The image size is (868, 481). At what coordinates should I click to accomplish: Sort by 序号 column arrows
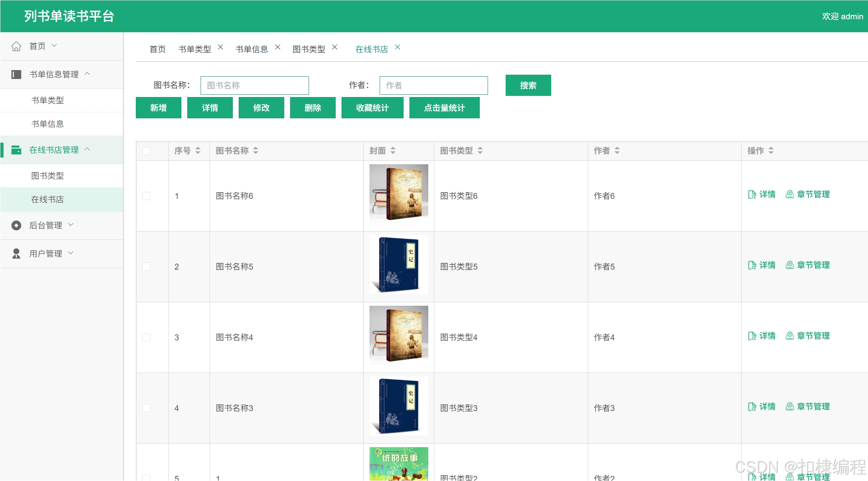[x=198, y=151]
